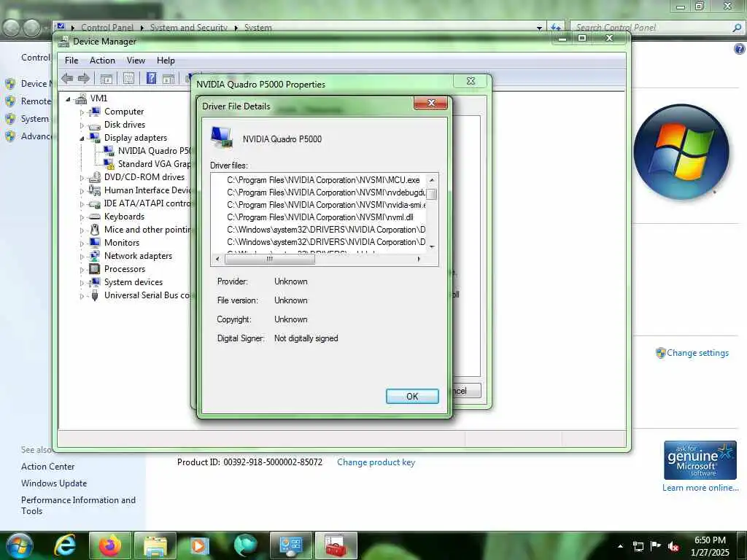Screen dimensions: 747x560
Task: Click the Keyboards category icon
Action: click(x=95, y=217)
